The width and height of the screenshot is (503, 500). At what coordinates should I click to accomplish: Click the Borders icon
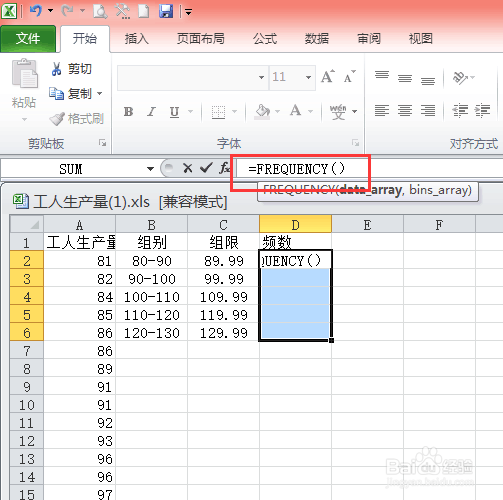218,111
